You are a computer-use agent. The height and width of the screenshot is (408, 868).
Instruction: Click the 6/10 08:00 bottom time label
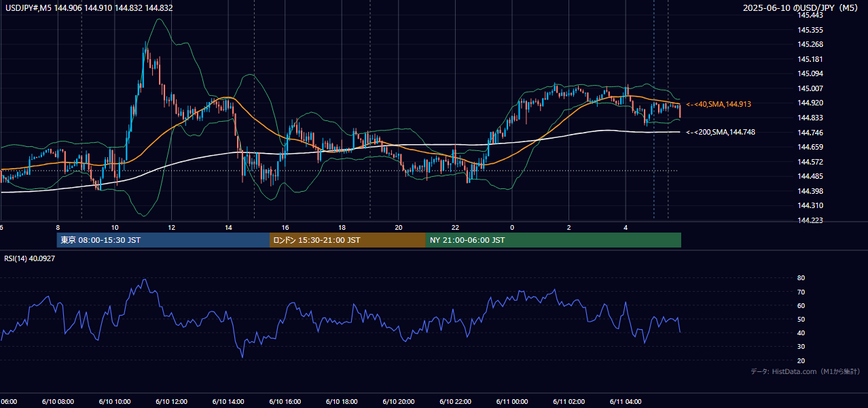(57, 401)
